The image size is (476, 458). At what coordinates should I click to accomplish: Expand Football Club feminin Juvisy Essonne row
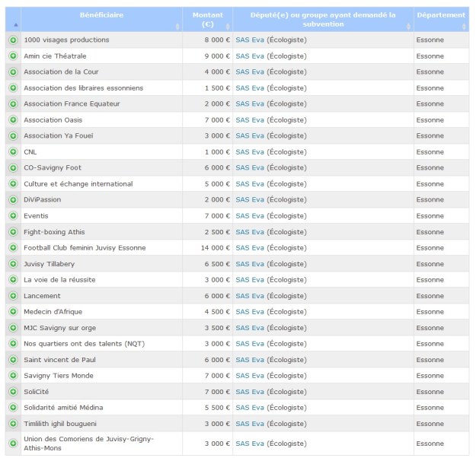coord(13,247)
